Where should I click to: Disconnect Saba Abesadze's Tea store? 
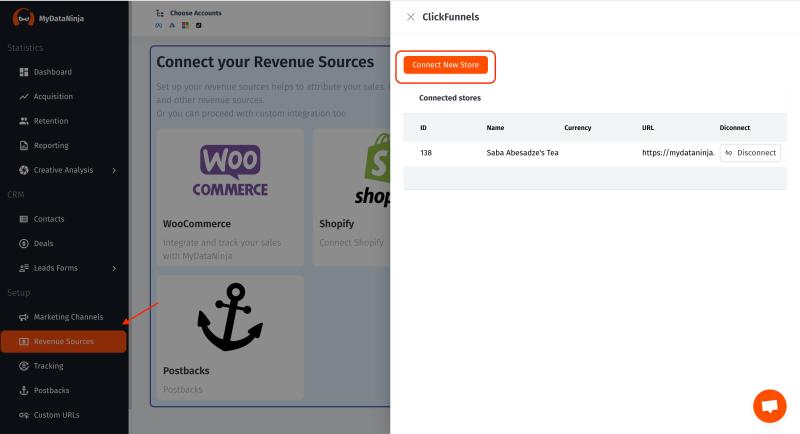pos(750,152)
